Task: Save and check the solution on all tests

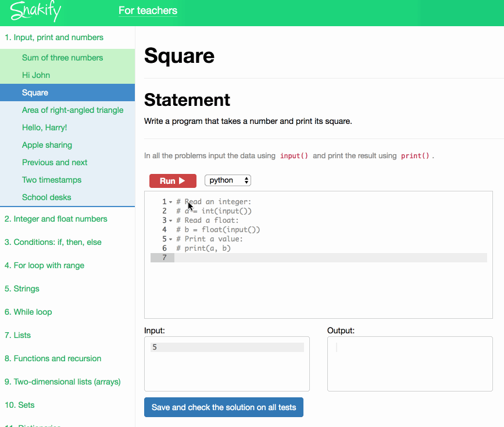Action: (223, 407)
